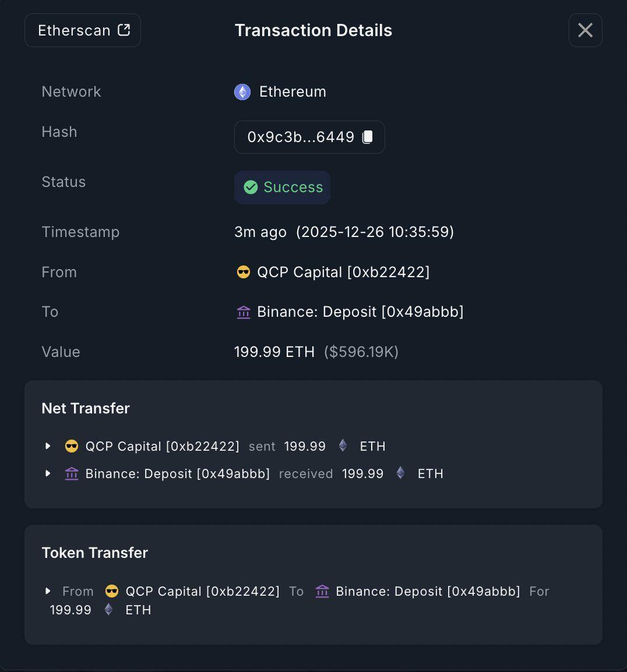The height and width of the screenshot is (672, 627).
Task: Click the ETH diamond icon in received row
Action: tap(400, 473)
